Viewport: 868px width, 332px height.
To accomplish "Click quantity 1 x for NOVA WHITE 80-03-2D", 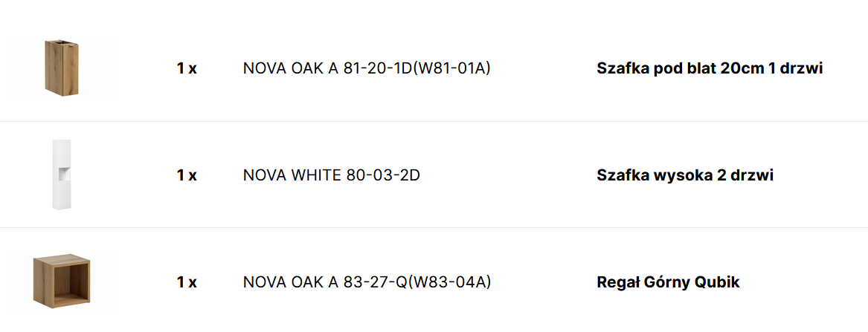I will click(187, 175).
